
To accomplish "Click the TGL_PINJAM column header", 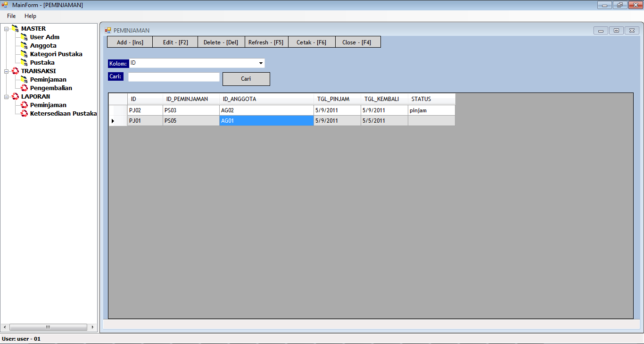I will pyautogui.click(x=337, y=99).
